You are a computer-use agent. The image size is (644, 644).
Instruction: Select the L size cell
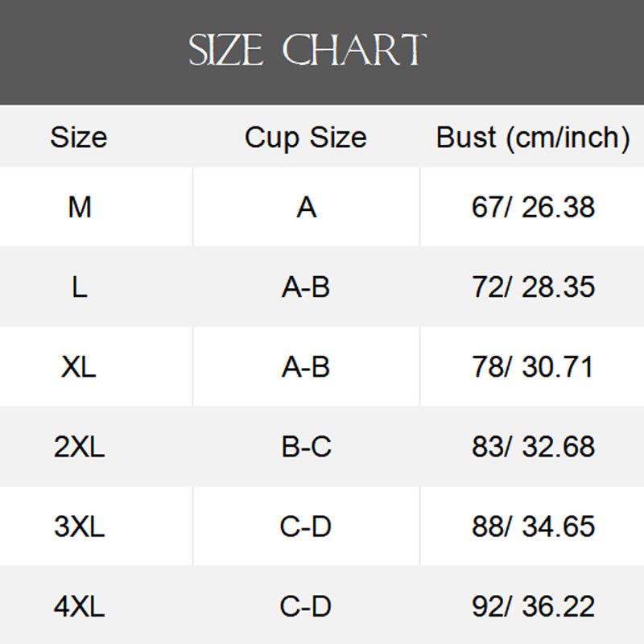point(80,287)
